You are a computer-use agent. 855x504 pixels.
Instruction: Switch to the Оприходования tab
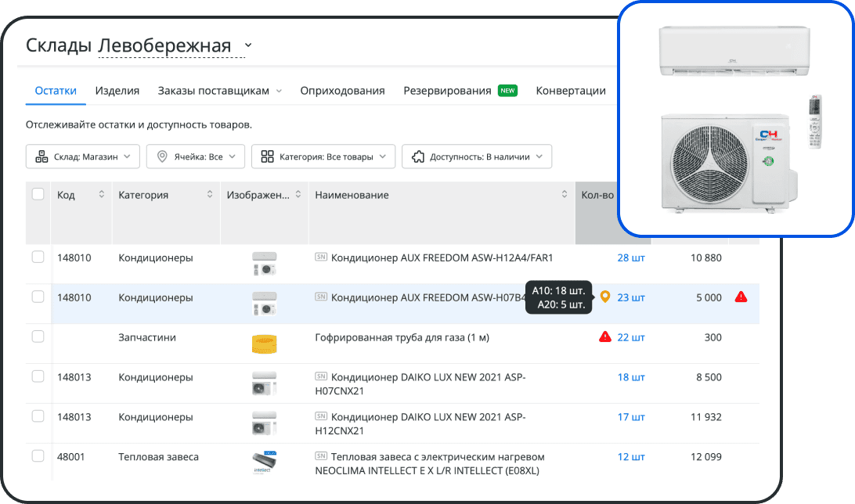[x=343, y=90]
